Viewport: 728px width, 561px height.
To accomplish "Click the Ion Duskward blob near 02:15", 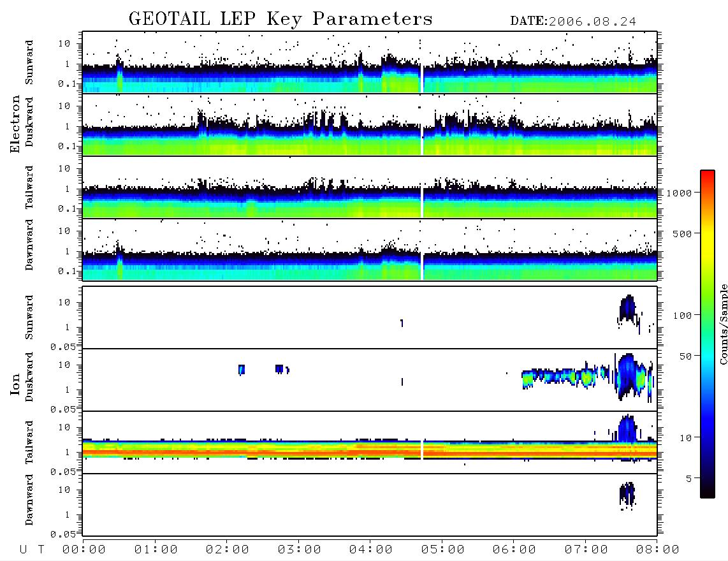I will (242, 370).
